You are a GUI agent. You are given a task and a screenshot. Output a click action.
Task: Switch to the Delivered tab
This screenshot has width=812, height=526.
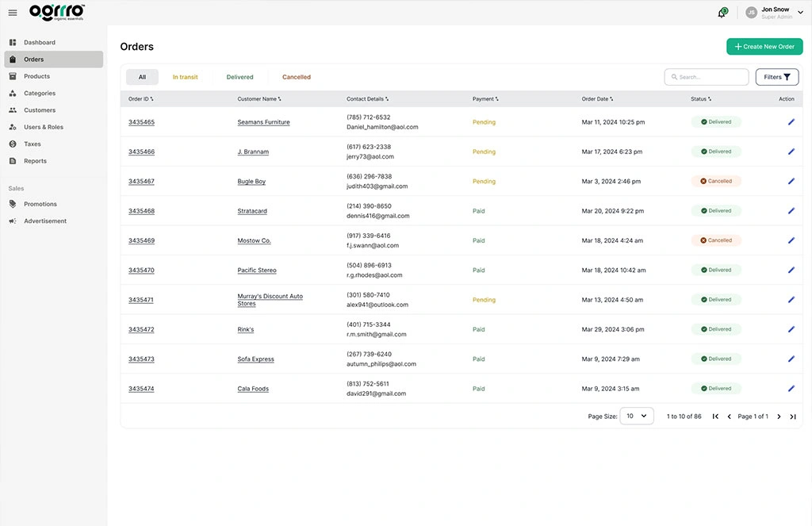pyautogui.click(x=239, y=77)
